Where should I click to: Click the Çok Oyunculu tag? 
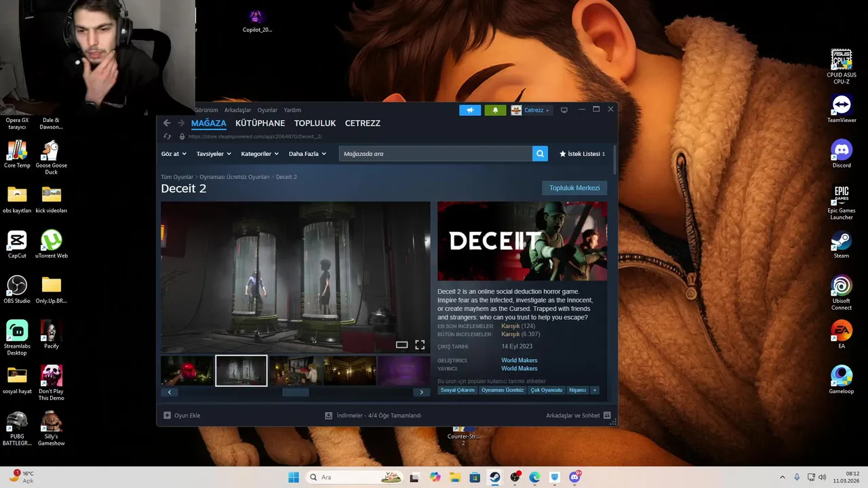pyautogui.click(x=547, y=390)
